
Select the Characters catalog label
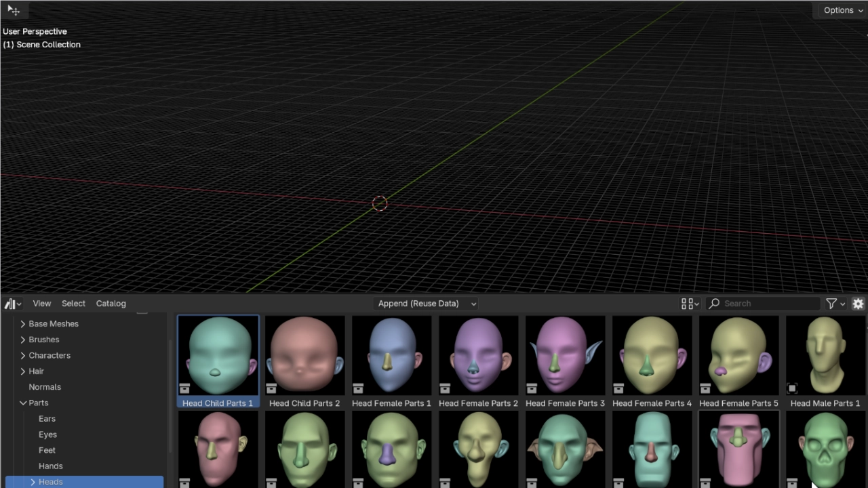pyautogui.click(x=50, y=355)
